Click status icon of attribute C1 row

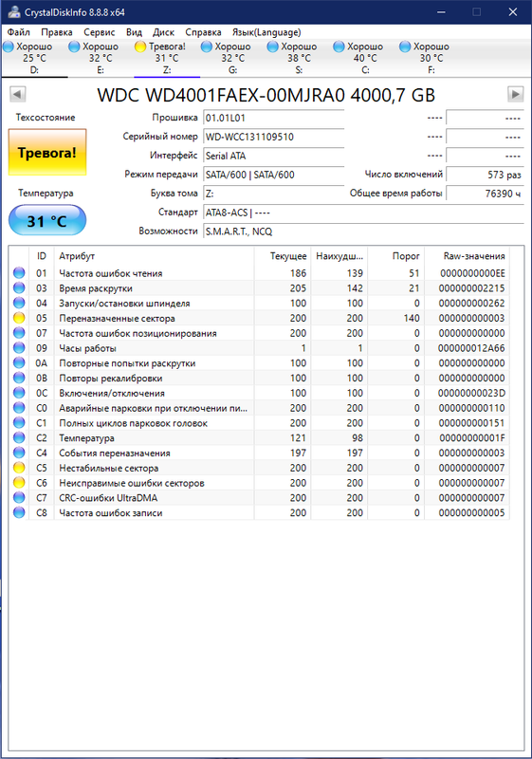19,423
